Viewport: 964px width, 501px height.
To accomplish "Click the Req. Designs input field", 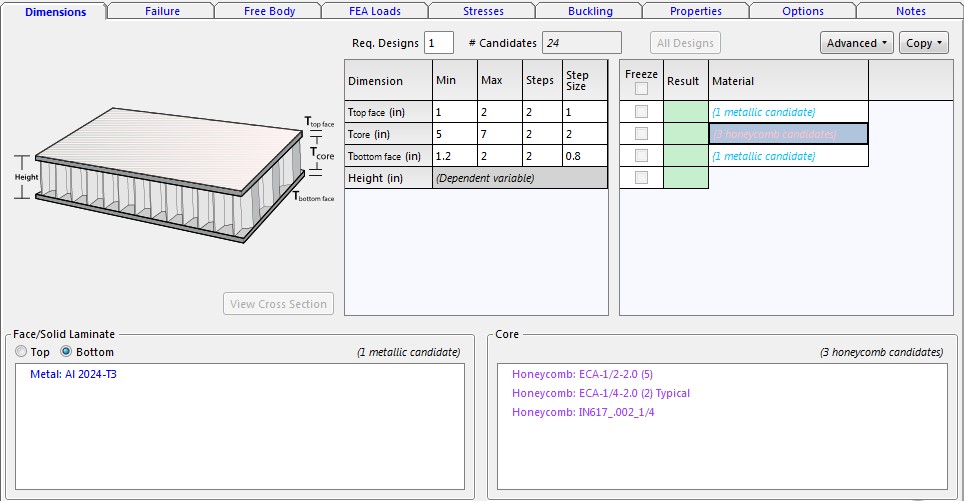I will pyautogui.click(x=439, y=43).
